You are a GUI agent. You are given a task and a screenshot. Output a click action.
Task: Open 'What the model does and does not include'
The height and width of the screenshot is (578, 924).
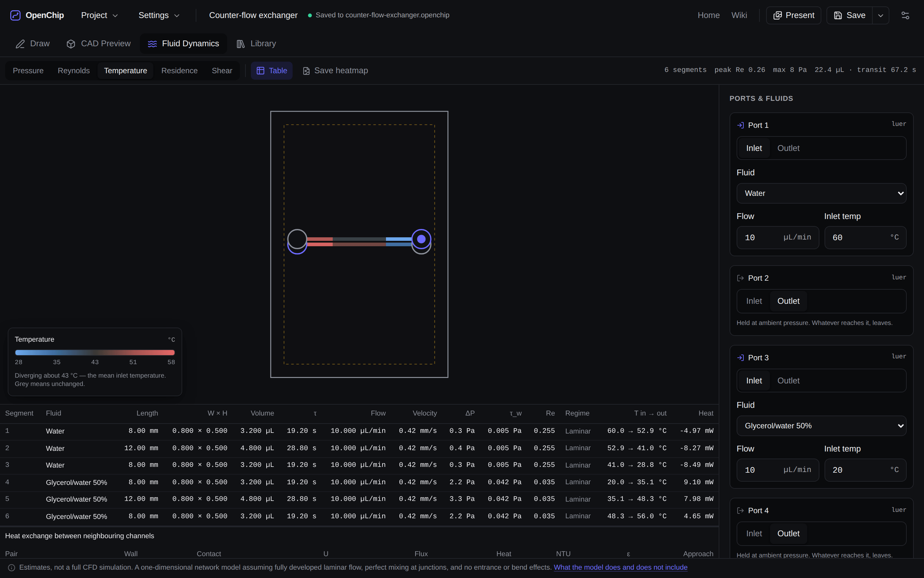tap(620, 568)
